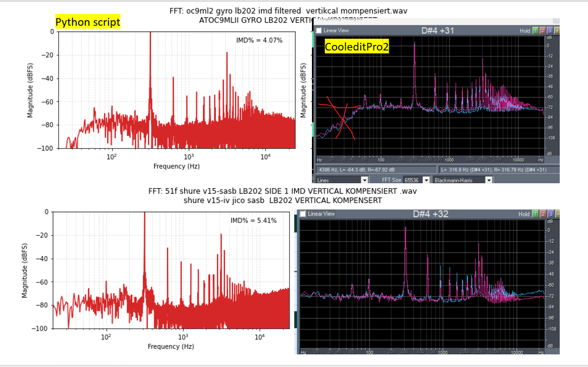Click the Python FFT plot showing IMD% 4.07%

click(x=177, y=90)
